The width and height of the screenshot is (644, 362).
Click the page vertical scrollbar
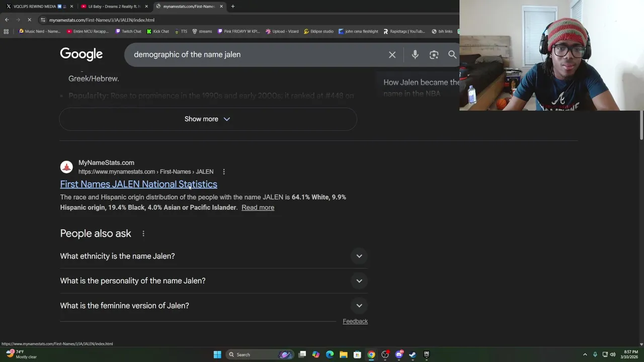pyautogui.click(x=641, y=126)
